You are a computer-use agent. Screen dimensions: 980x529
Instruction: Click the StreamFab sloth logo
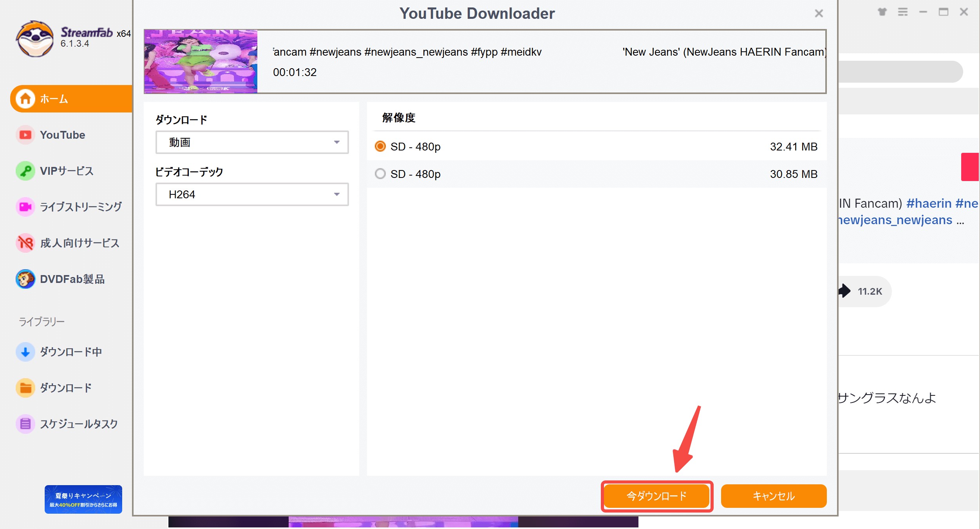[x=35, y=39]
